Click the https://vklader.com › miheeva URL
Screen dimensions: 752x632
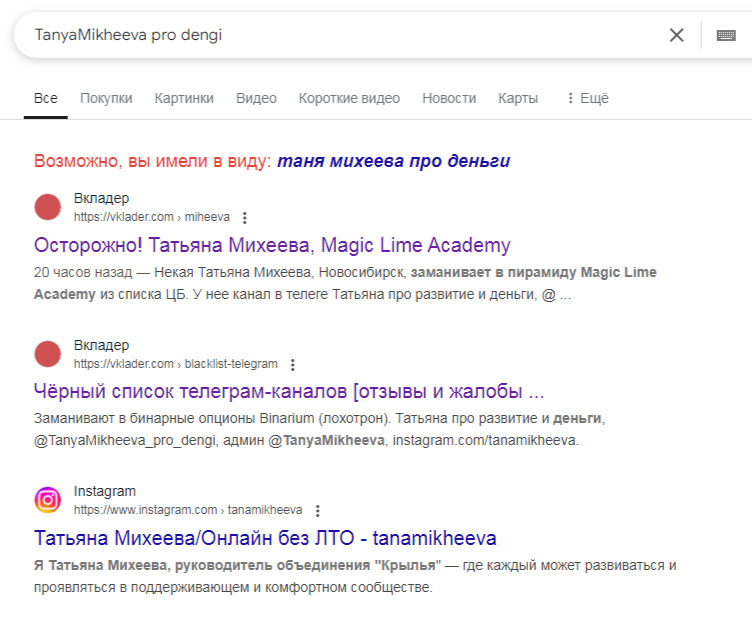(152, 217)
